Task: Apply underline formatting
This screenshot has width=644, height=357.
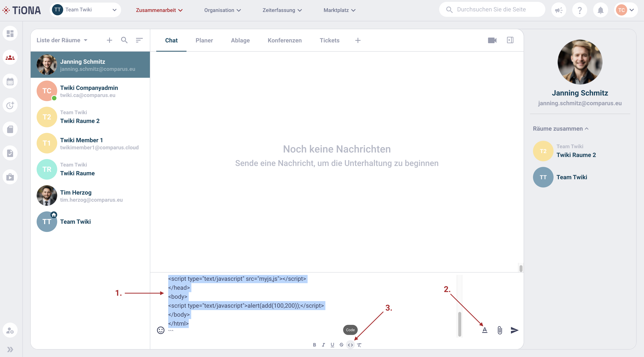Action: [332, 345]
